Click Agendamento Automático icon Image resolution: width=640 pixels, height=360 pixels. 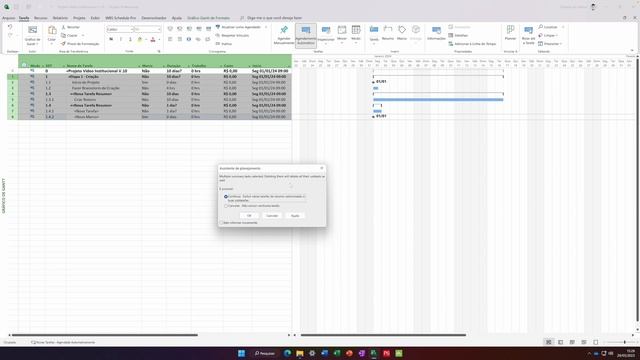pyautogui.click(x=306, y=30)
